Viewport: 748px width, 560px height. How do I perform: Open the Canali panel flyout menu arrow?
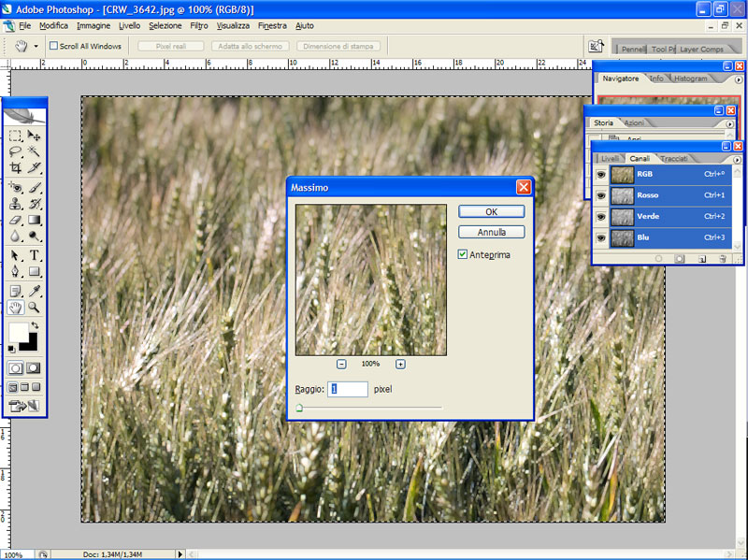(x=738, y=159)
